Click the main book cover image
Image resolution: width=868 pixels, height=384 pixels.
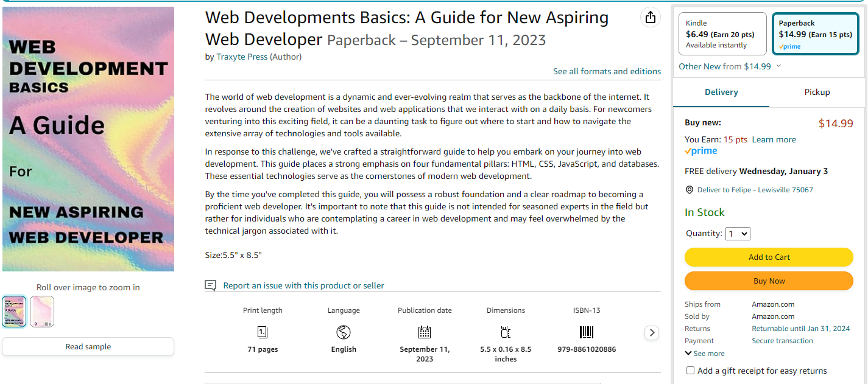88,139
